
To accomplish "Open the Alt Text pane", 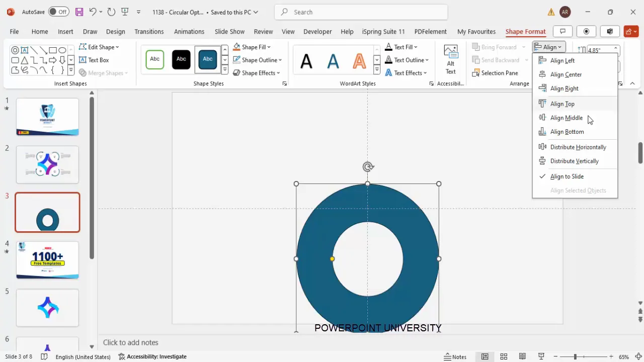I will (451, 59).
